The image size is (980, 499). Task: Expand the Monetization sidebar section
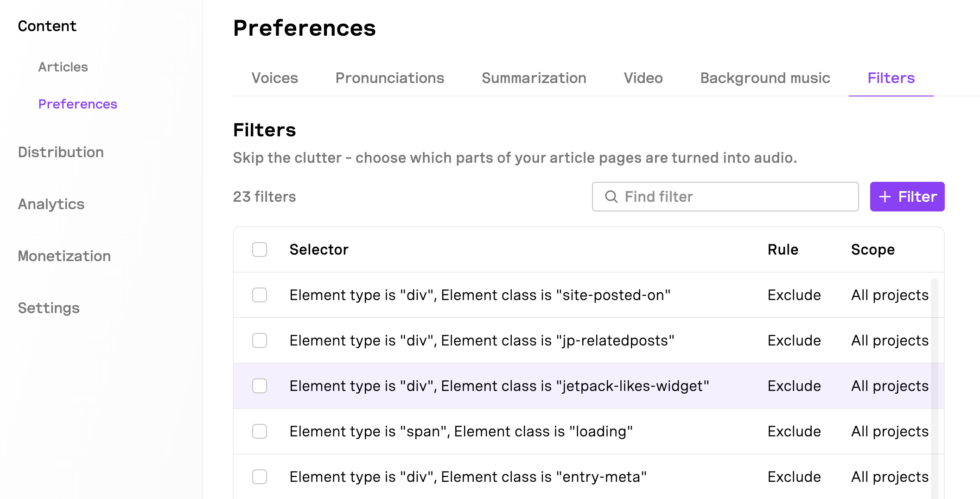(64, 256)
